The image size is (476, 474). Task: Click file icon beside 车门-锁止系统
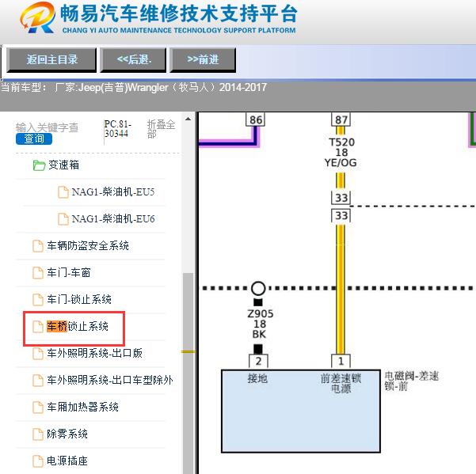[x=38, y=300]
